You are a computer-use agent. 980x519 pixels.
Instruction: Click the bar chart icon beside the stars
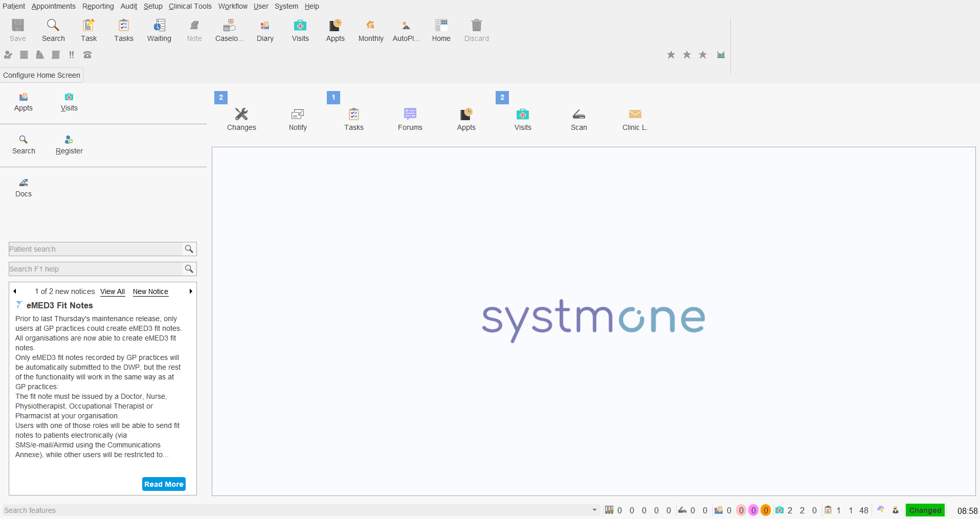pos(721,55)
